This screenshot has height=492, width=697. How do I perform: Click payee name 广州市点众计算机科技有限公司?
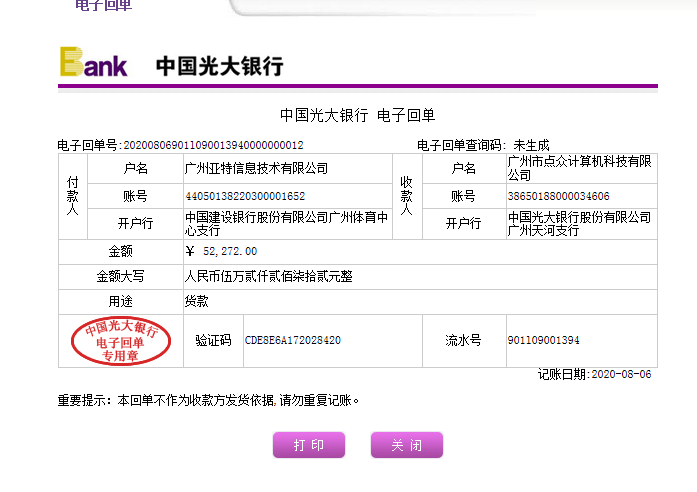(580, 168)
